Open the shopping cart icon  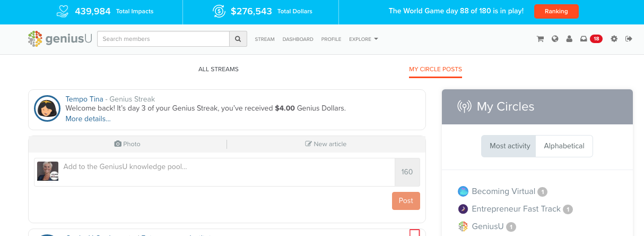pos(541,39)
